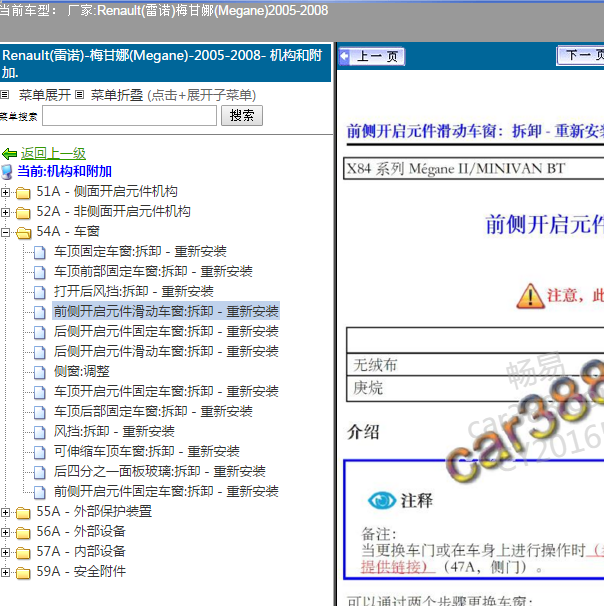The width and height of the screenshot is (604, 606).
Task: Click the current-section computer icon
Action: pos(7,172)
